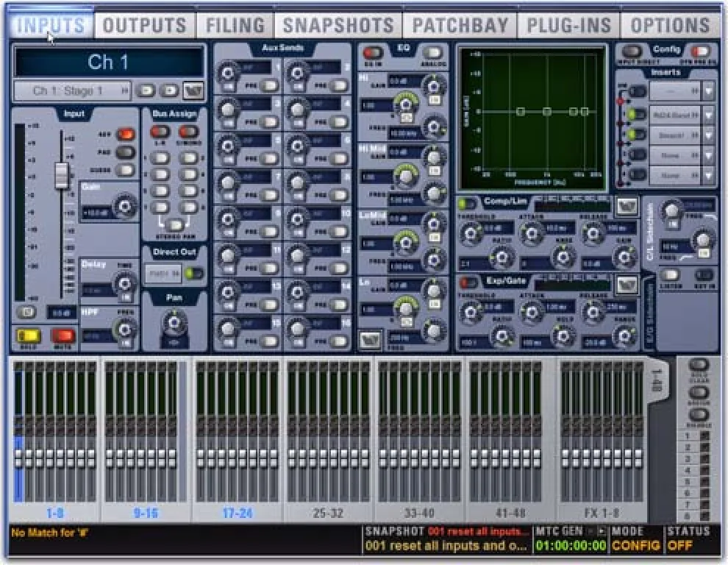Toggle the Solo button on Ch 1
This screenshot has width=728, height=565.
pyautogui.click(x=27, y=335)
